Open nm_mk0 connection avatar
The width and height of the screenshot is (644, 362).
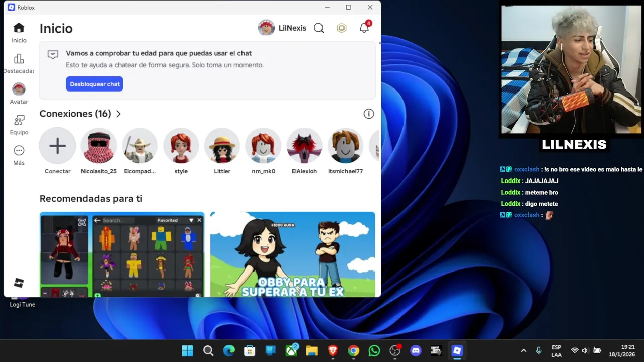pyautogui.click(x=264, y=146)
